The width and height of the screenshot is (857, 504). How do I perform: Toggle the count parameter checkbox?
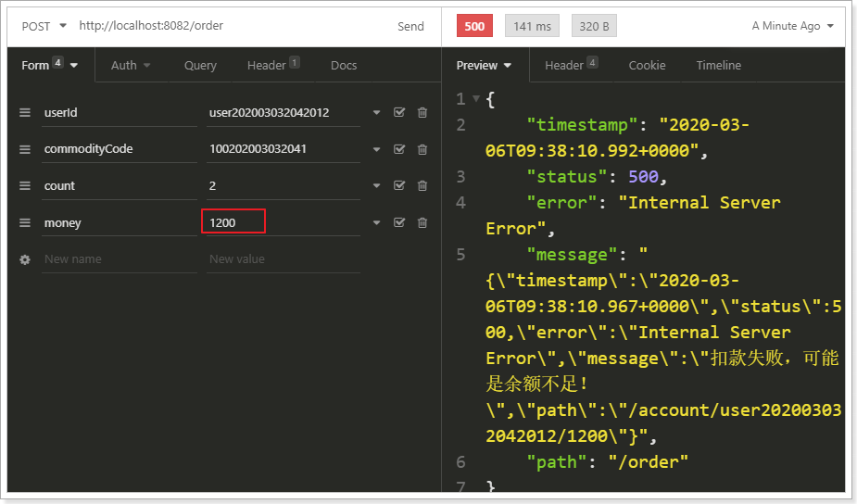pyautogui.click(x=399, y=186)
